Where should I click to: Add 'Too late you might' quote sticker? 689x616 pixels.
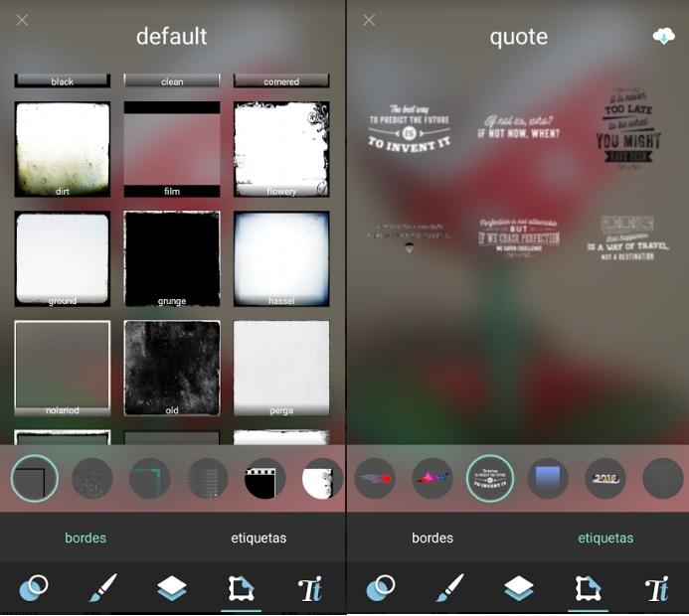tap(628, 126)
